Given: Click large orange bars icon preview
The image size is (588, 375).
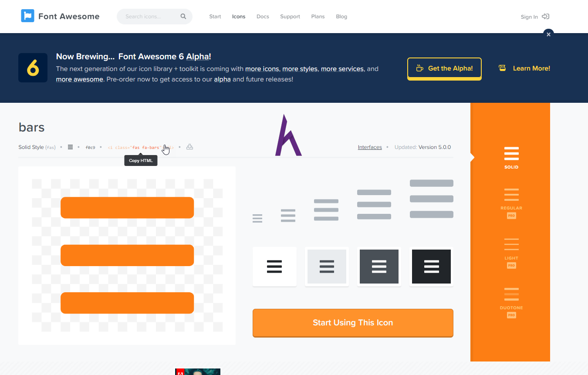Looking at the screenshot, I should point(127,255).
